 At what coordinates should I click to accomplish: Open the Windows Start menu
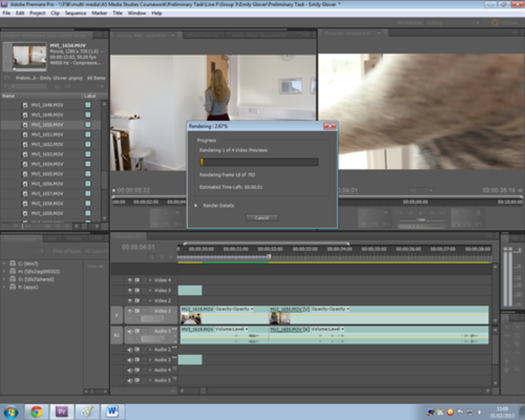(x=10, y=412)
